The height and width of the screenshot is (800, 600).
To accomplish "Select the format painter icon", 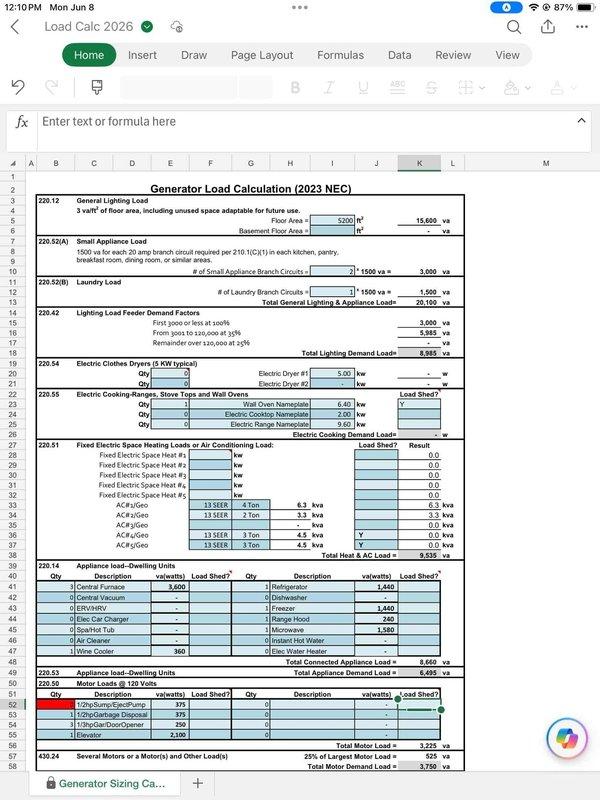I will pyautogui.click(x=97, y=87).
